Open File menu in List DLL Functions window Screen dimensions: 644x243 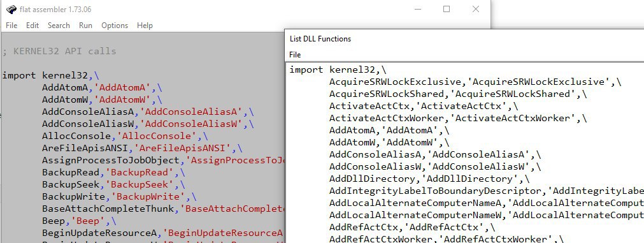coord(295,55)
